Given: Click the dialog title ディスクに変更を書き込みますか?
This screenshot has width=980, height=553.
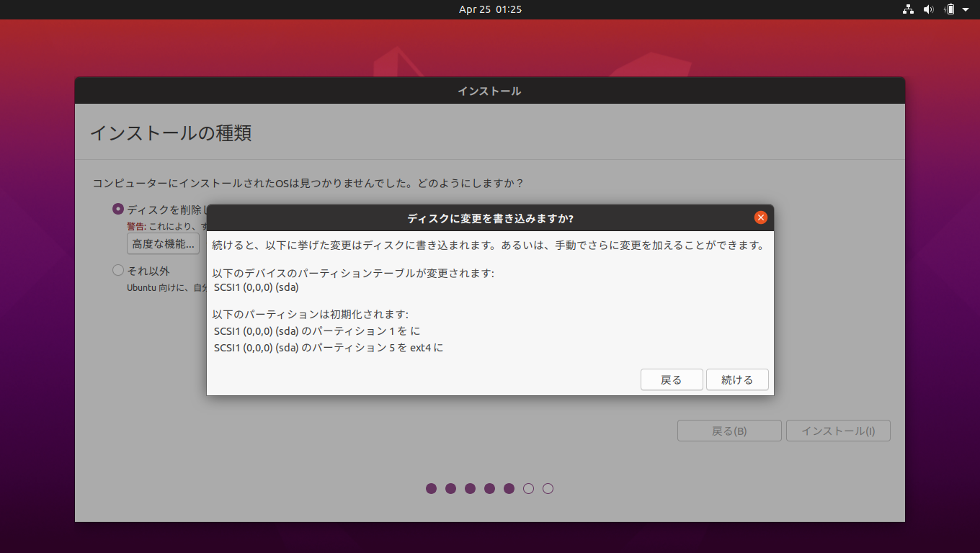Looking at the screenshot, I should click(490, 218).
